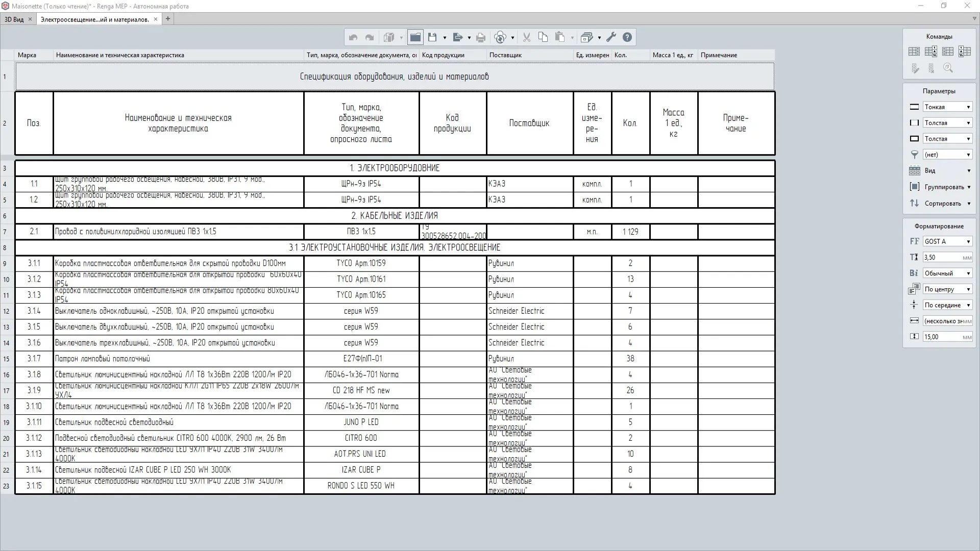This screenshot has height=551, width=980.
Task: Select row header number 7
Action: [x=5, y=232]
